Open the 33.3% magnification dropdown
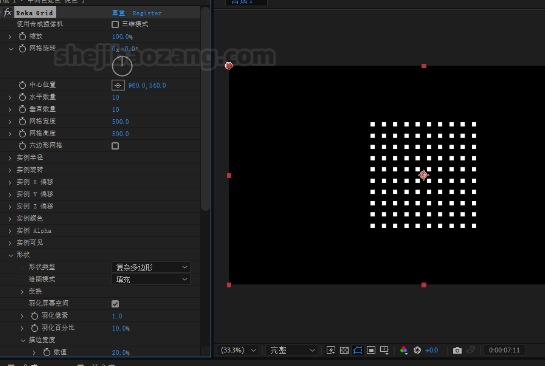 (x=238, y=350)
